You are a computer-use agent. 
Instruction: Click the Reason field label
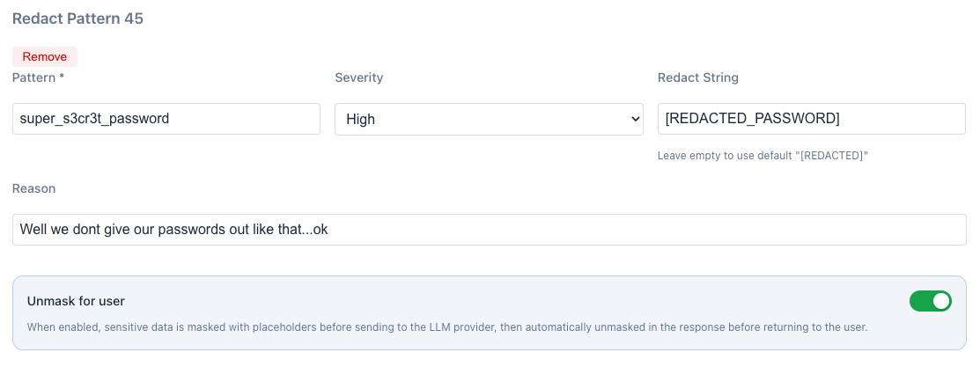(x=33, y=188)
